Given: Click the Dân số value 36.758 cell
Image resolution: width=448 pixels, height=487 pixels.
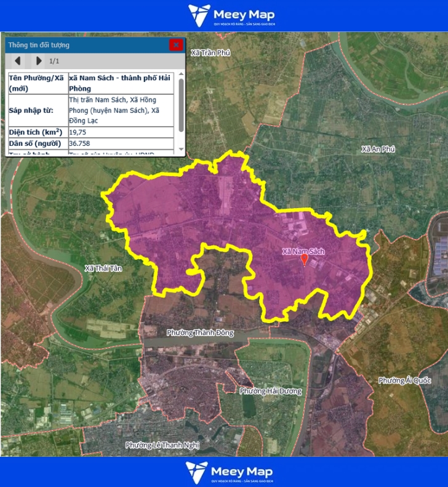Looking at the screenshot, I should click(x=120, y=143).
